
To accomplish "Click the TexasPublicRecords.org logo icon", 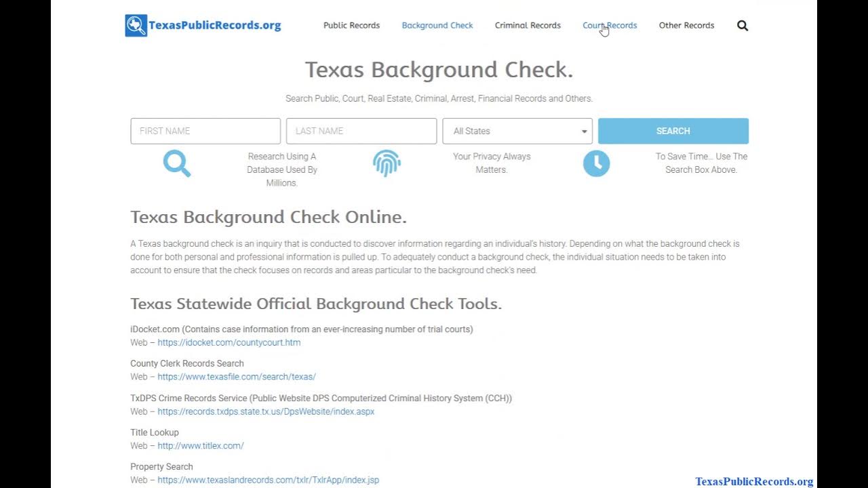I will coord(136,26).
